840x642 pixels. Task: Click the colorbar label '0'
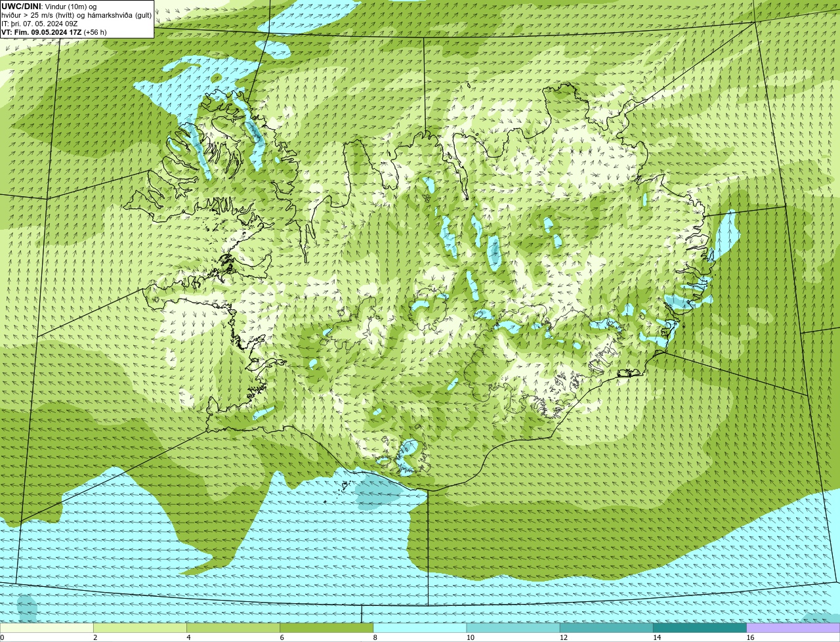tap(2, 637)
